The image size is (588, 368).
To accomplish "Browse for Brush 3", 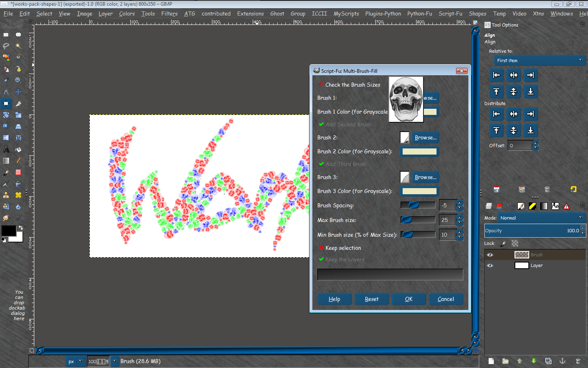I will 425,177.
